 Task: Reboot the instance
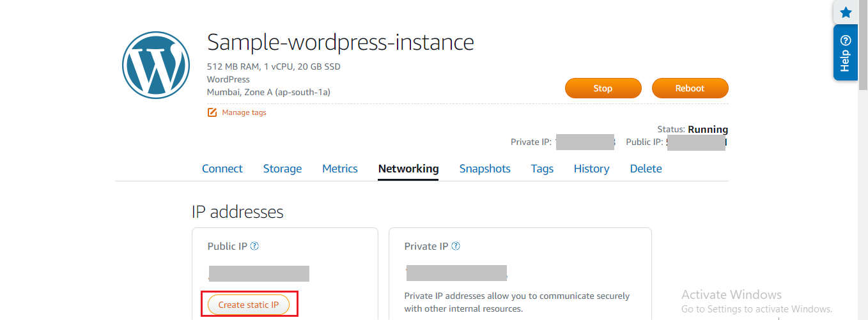click(690, 88)
